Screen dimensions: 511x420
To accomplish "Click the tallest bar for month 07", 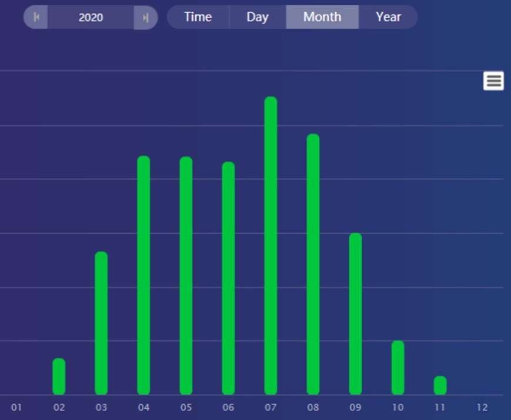I will pyautogui.click(x=270, y=246).
